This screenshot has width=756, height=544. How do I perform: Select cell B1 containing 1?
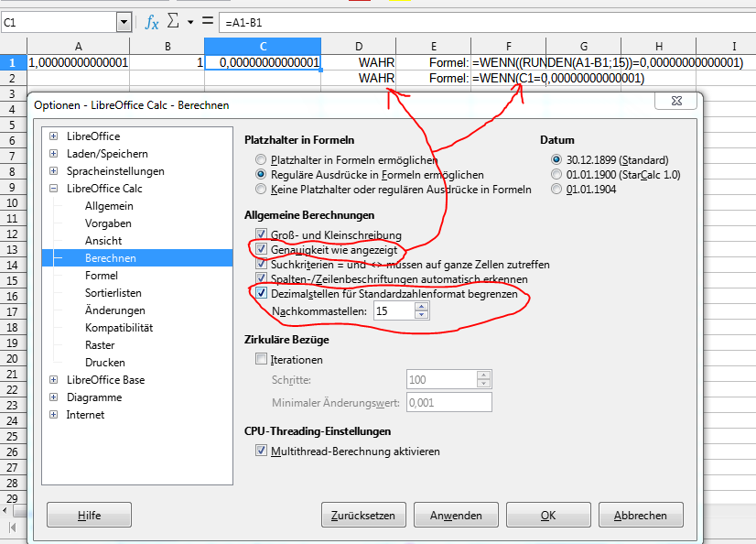coord(167,62)
